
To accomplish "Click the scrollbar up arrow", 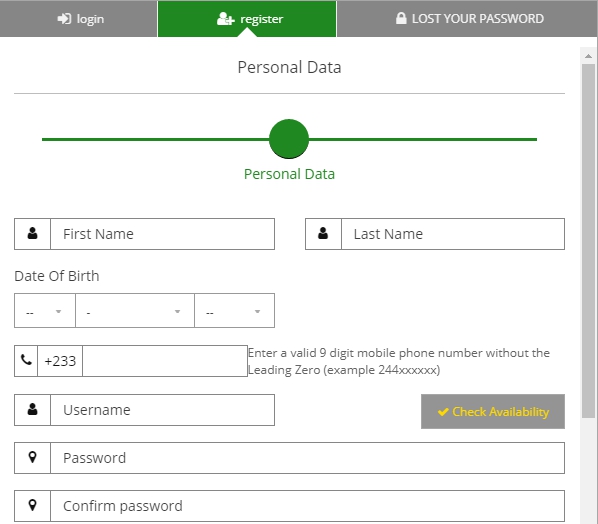I will pos(588,56).
